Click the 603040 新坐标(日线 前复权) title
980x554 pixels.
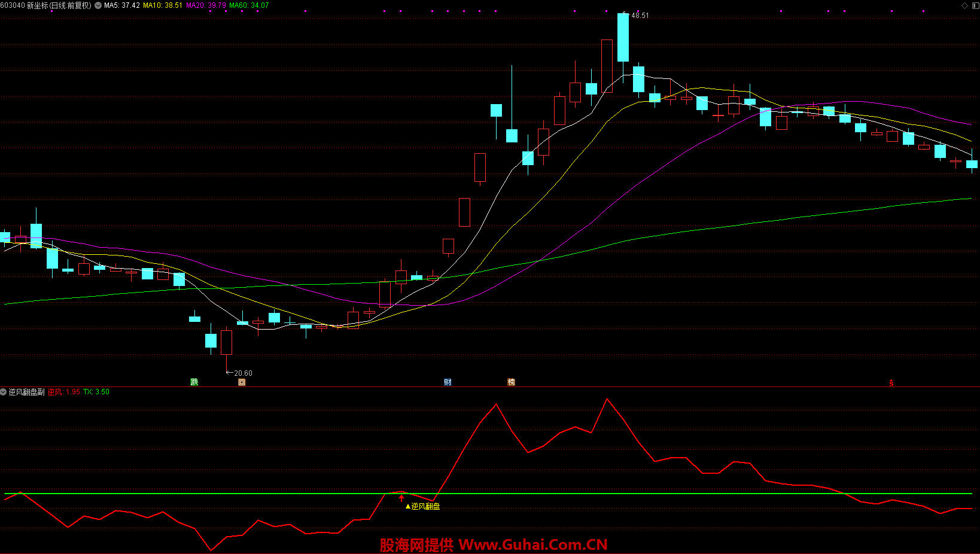pos(46,5)
